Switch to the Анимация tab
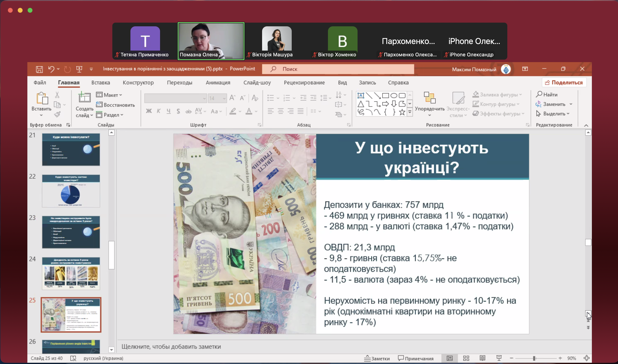Viewport: 618px width, 364px height. [x=218, y=83]
